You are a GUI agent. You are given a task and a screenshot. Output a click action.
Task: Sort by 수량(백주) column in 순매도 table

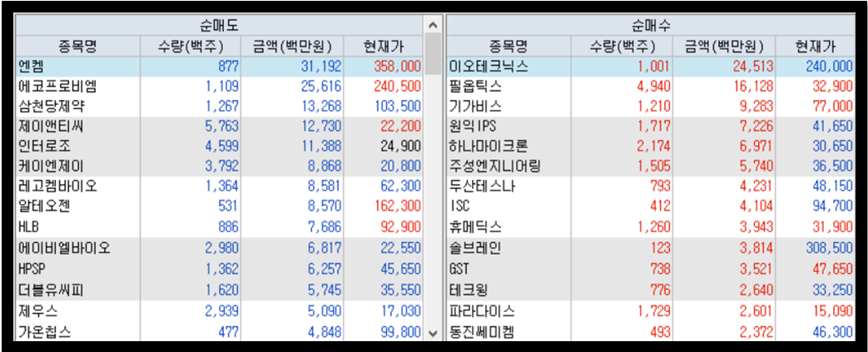pyautogui.click(x=191, y=46)
